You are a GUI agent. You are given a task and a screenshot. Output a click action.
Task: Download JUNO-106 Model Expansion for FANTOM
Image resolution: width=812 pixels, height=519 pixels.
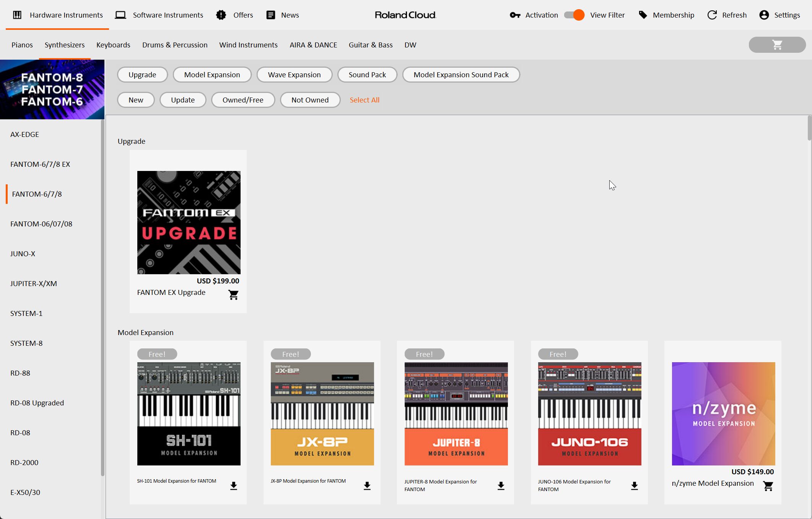[x=634, y=486]
